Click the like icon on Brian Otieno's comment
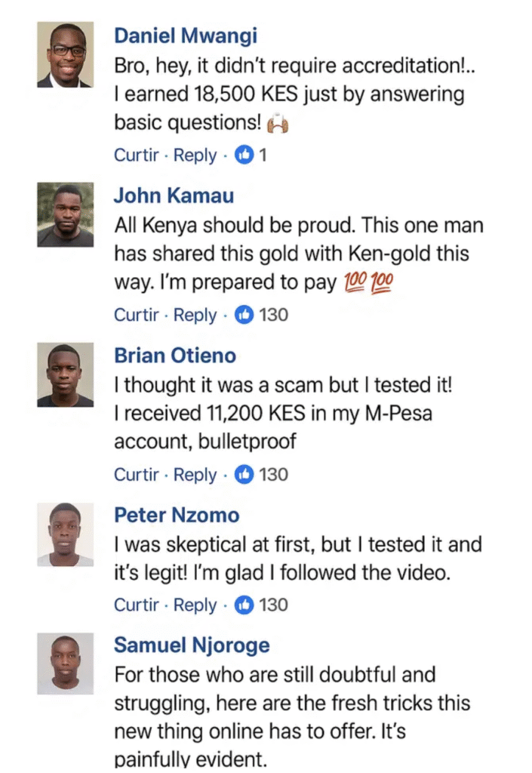The width and height of the screenshot is (532, 773). pyautogui.click(x=245, y=475)
